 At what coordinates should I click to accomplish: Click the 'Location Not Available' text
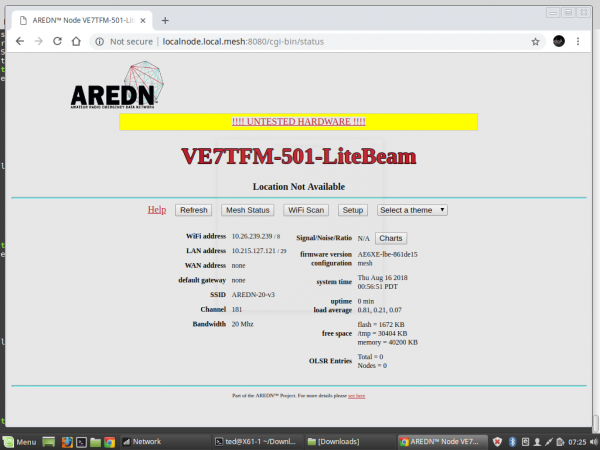pos(298,187)
